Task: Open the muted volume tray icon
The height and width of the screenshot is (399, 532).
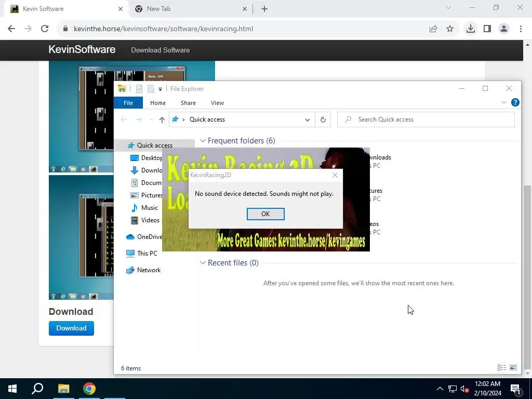Action: (464, 389)
